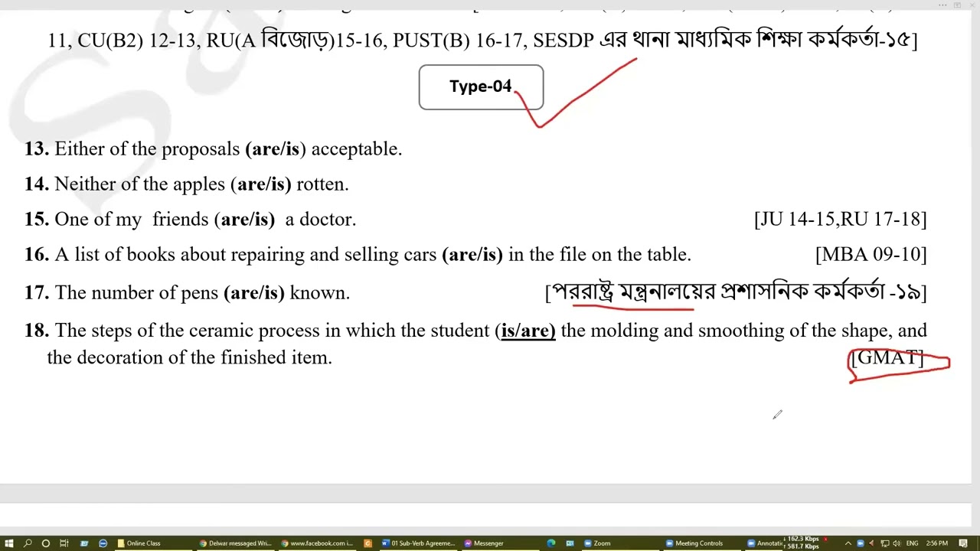Image resolution: width=980 pixels, height=551 pixels.
Task: Switch to Zoom Annotation window in taskbar
Action: click(x=763, y=543)
